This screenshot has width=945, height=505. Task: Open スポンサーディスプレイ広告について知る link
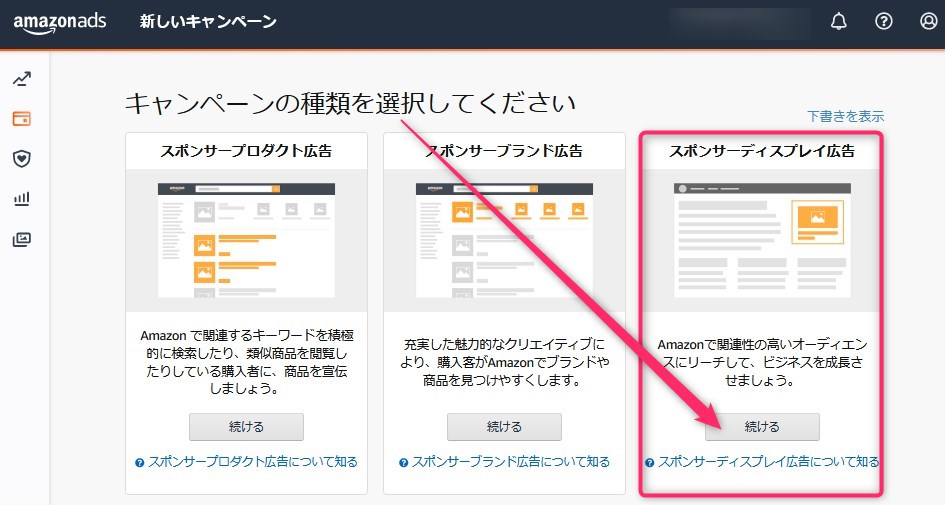768,462
